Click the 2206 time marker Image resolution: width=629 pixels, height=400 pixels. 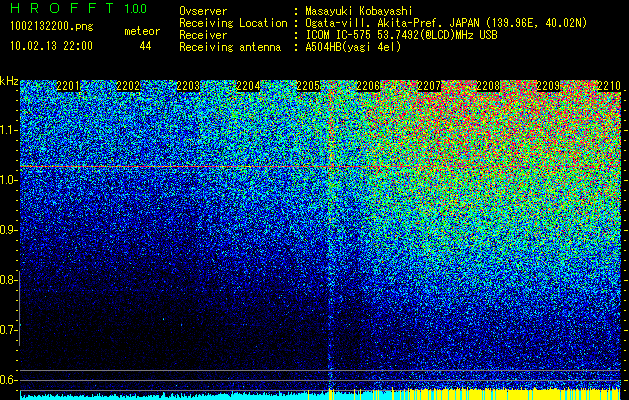(x=368, y=86)
